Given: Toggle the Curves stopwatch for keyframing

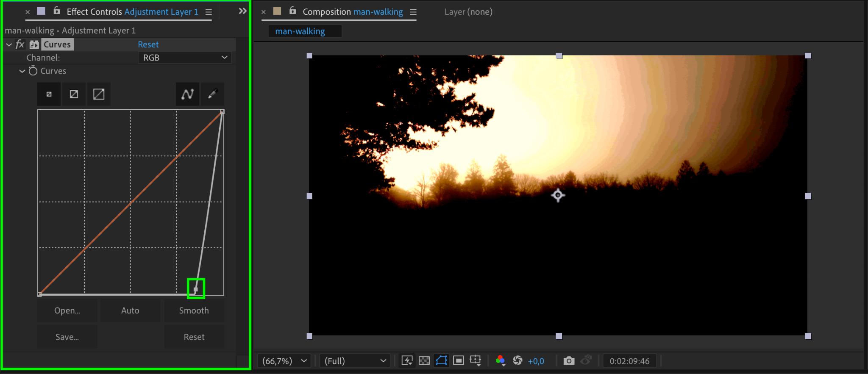Looking at the screenshot, I should 33,71.
